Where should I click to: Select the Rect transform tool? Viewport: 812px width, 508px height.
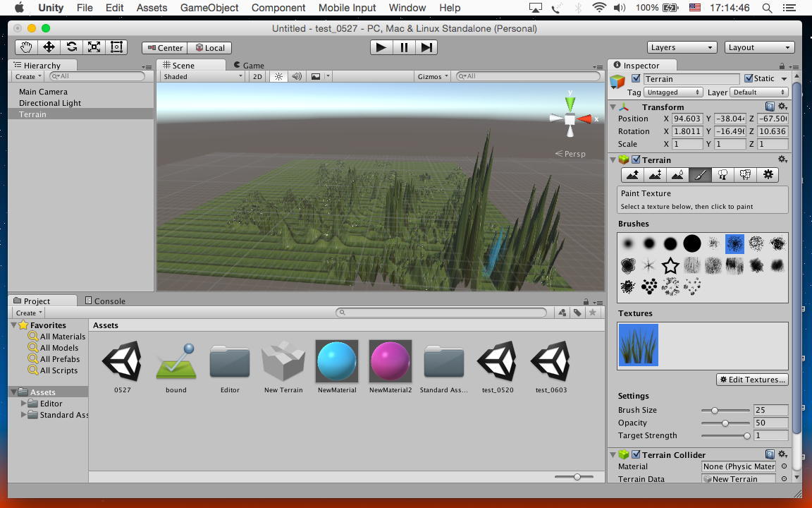tap(116, 47)
